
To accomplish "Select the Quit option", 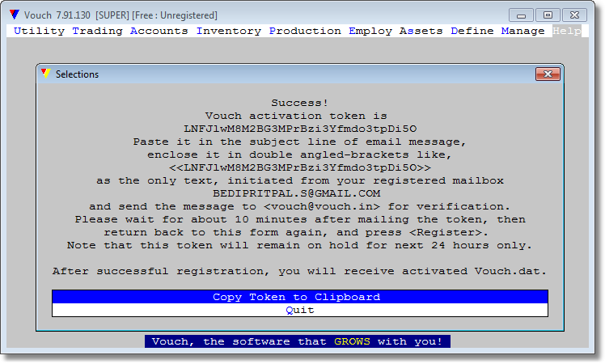I will point(300,310).
